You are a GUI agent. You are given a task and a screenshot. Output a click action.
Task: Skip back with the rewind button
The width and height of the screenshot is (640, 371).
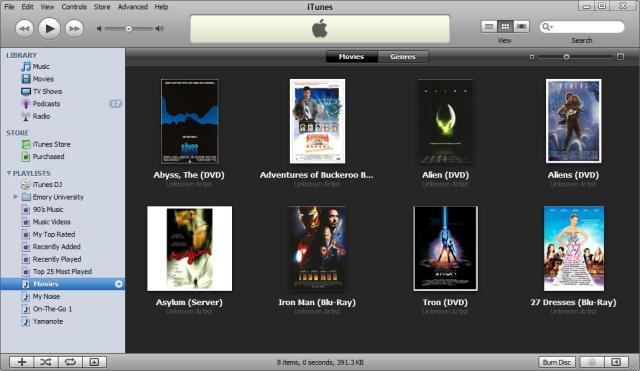pos(24,29)
